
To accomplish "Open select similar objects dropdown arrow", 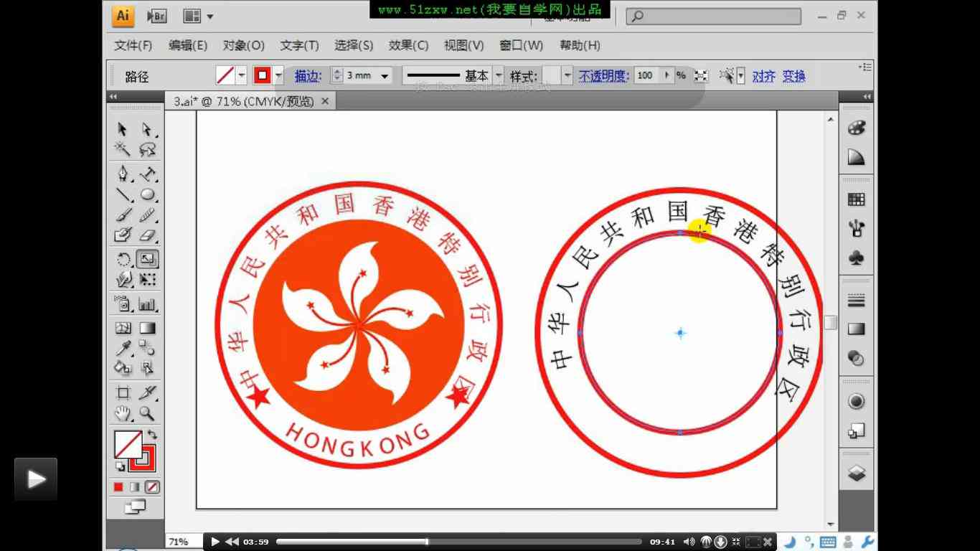I will click(x=740, y=75).
